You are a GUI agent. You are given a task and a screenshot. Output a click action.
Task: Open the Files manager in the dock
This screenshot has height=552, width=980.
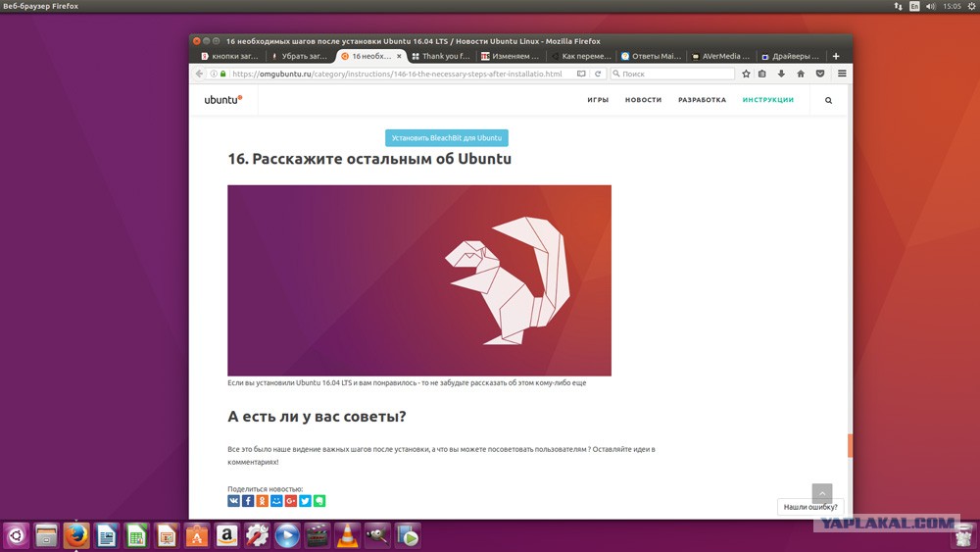tap(46, 535)
